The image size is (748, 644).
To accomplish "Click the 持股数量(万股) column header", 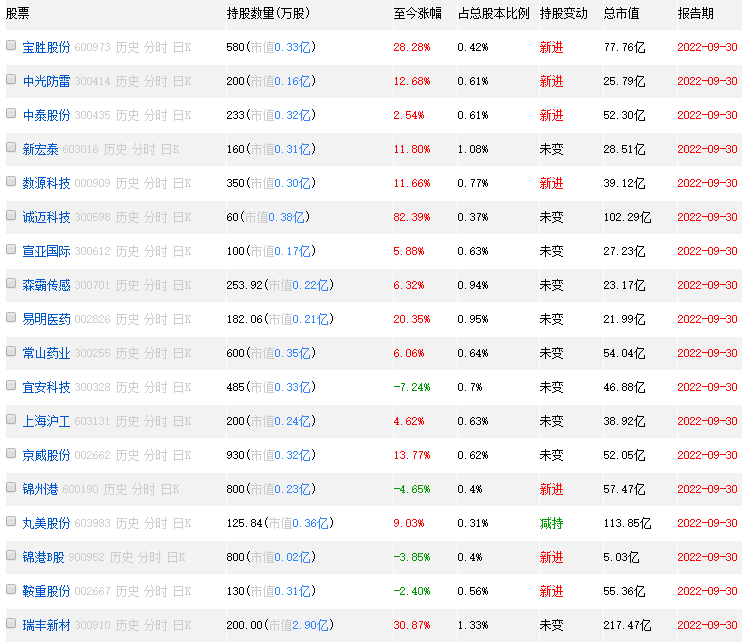I will click(268, 13).
